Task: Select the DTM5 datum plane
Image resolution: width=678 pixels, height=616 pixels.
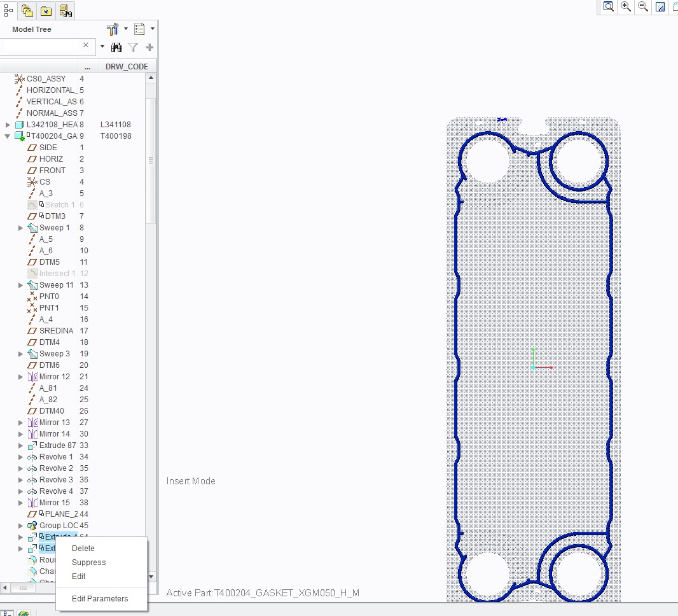Action: point(50,262)
